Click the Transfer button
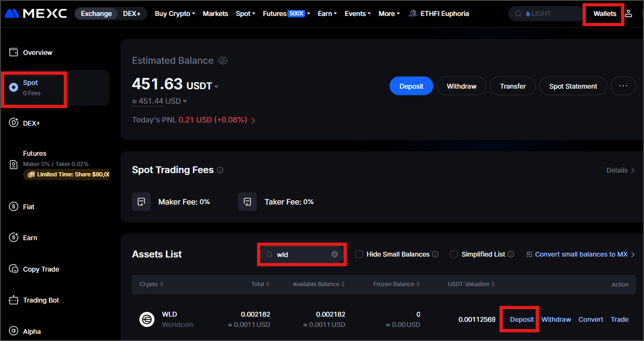Screen dimensions: 644x341 [513, 86]
